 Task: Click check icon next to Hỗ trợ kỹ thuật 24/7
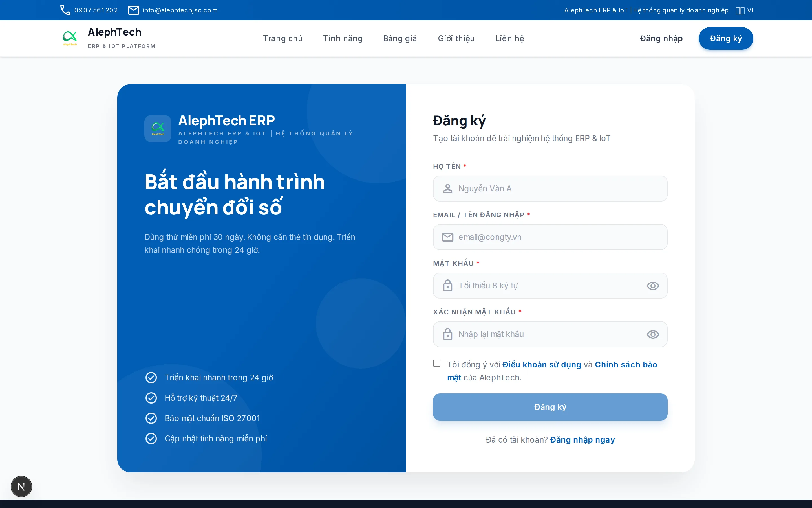point(151,398)
